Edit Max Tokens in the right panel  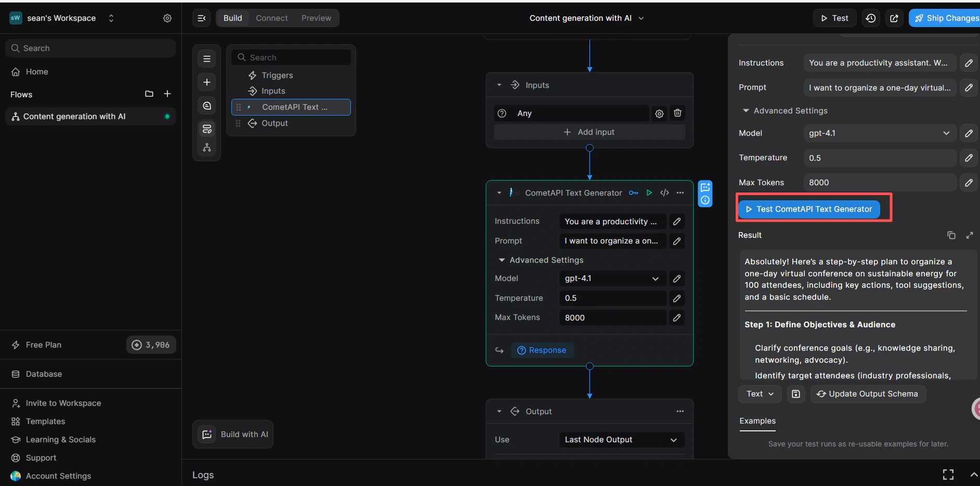point(969,183)
